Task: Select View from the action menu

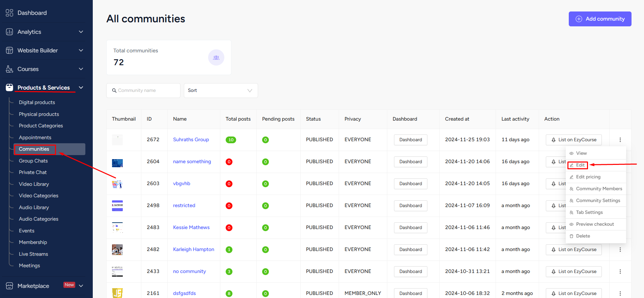Action: [596, 153]
